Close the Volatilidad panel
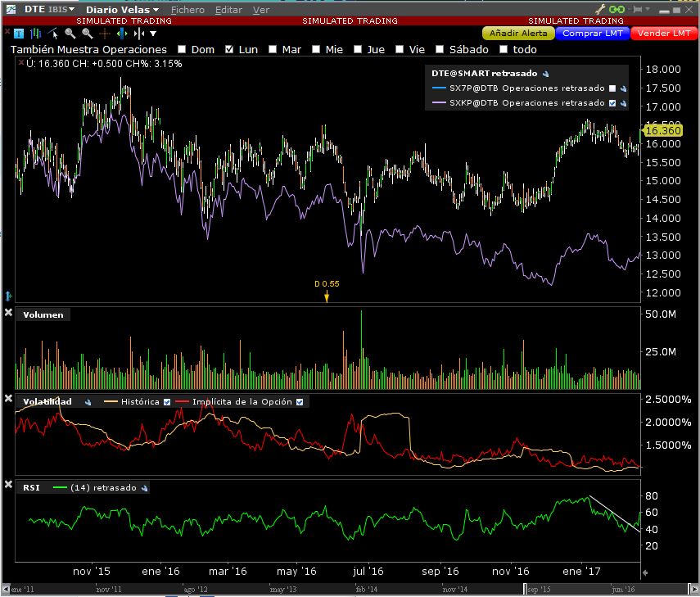Screen dimensions: 700x597 8,398
